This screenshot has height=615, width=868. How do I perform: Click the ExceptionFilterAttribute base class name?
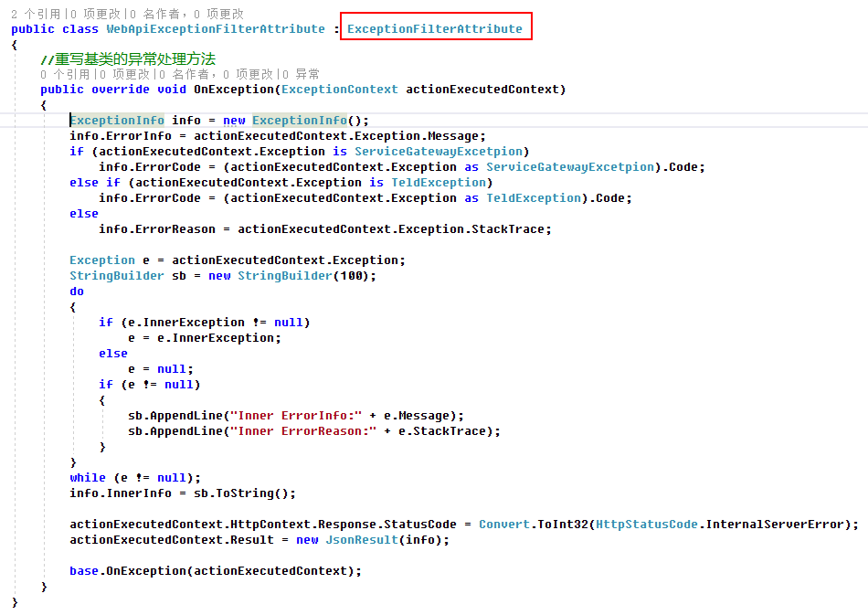pos(435,29)
